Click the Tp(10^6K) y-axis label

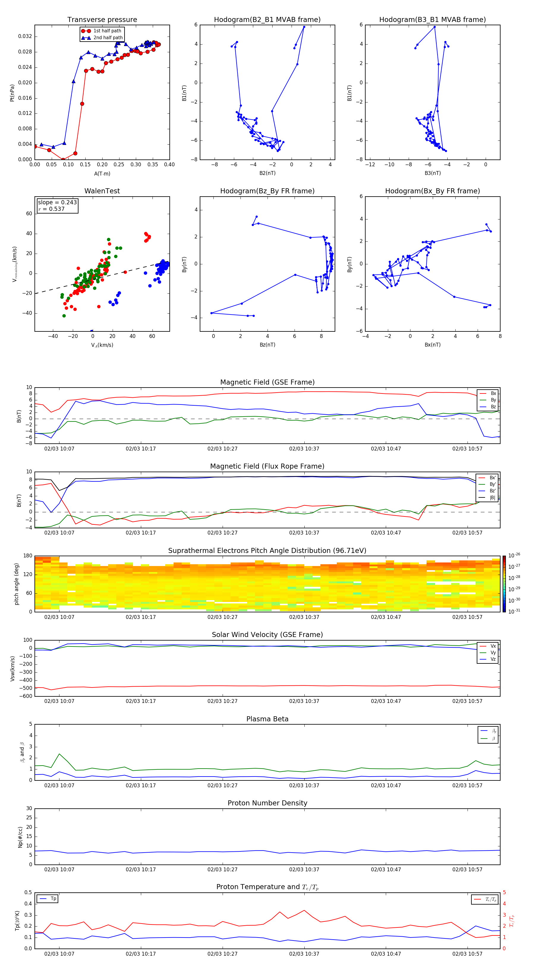[17, 921]
